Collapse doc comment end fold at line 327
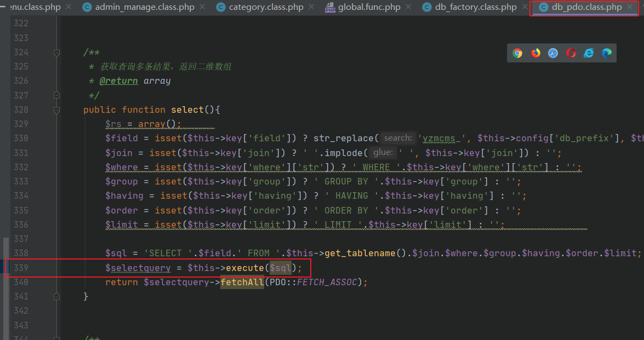The image size is (644, 340). coord(56,95)
